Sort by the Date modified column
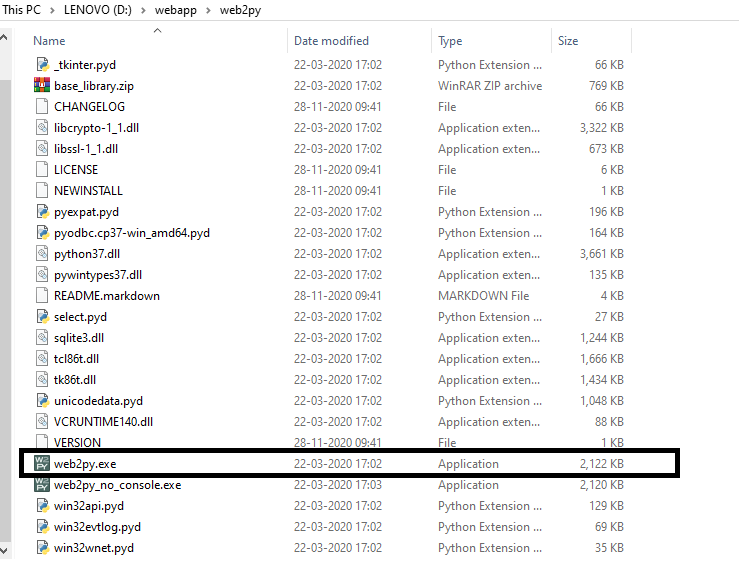This screenshot has height=574, width=739. coord(331,41)
